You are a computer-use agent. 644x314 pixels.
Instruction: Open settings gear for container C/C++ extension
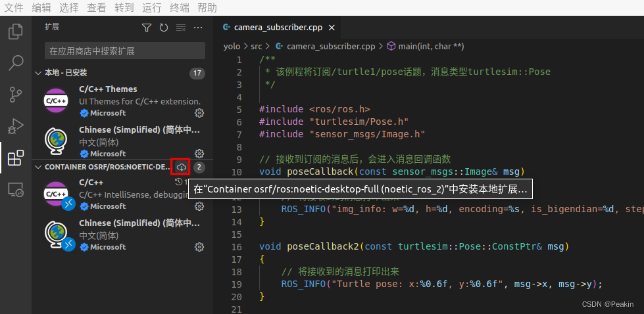[199, 206]
